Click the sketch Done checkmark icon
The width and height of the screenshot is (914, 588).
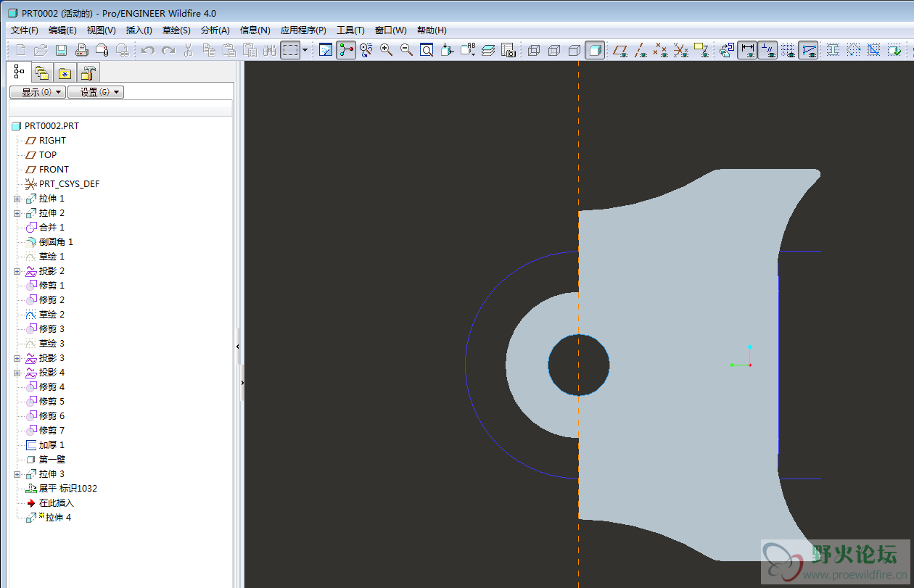coord(894,50)
